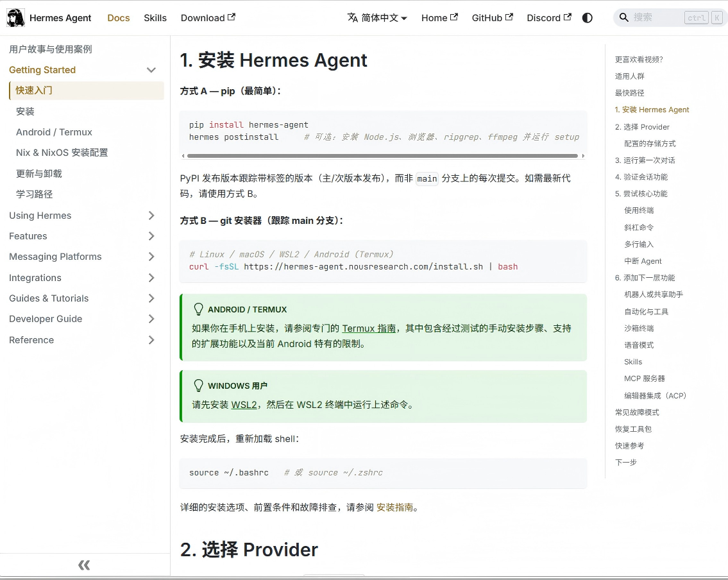
Task: Click the WSL2 link in Windows tip
Action: point(244,404)
